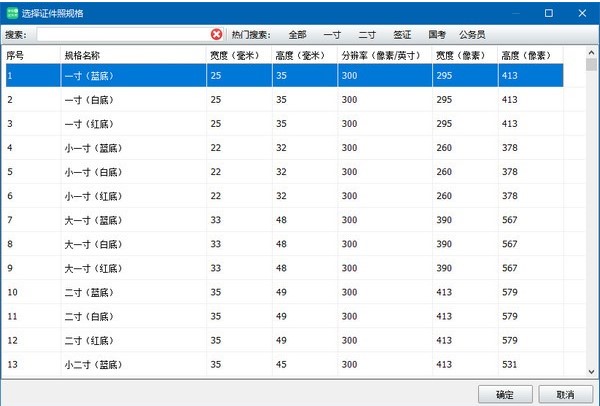Maximize the dialog window
Image resolution: width=600 pixels, height=406 pixels.
(x=548, y=12)
